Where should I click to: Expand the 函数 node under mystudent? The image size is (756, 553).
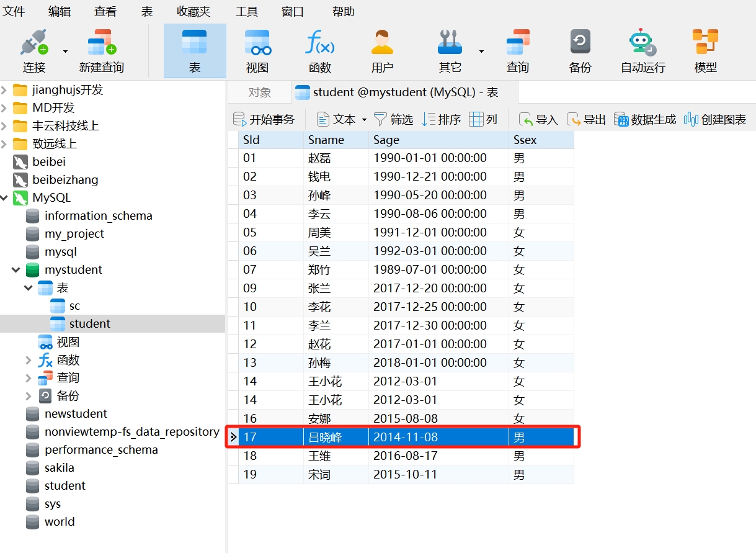point(29,360)
